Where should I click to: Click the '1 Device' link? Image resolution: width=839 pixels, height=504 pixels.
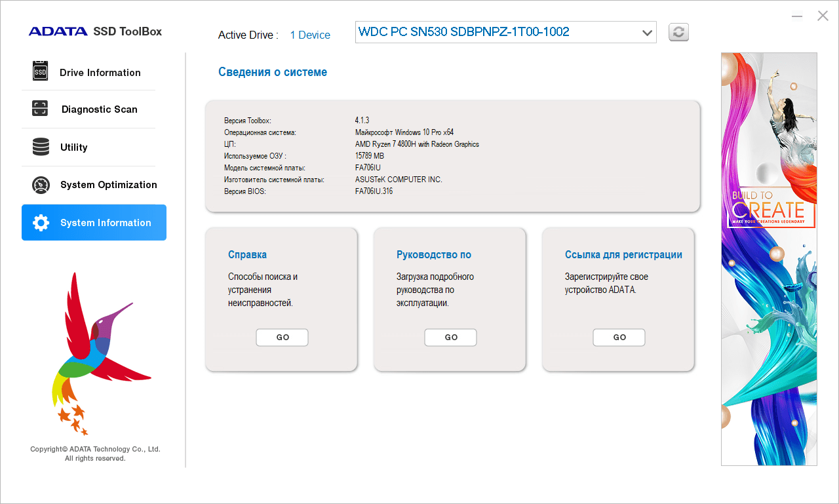(x=310, y=35)
